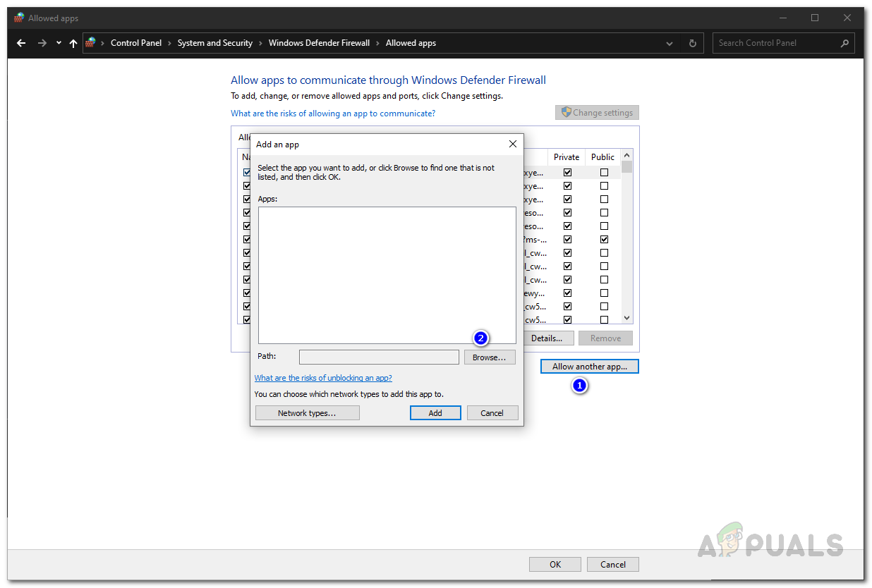The image size is (872, 588).
Task: Click the Details... button
Action: (547, 338)
